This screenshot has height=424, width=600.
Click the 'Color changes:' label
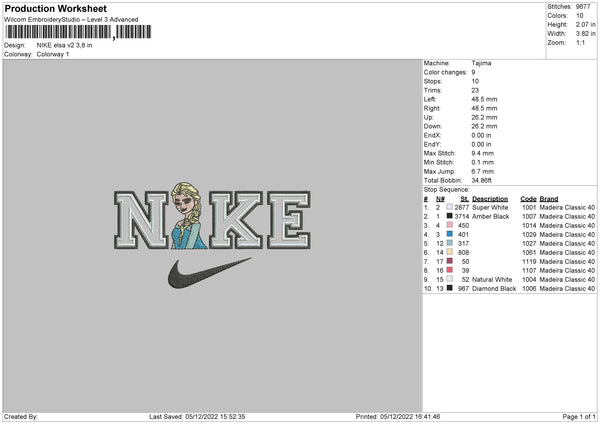[445, 72]
